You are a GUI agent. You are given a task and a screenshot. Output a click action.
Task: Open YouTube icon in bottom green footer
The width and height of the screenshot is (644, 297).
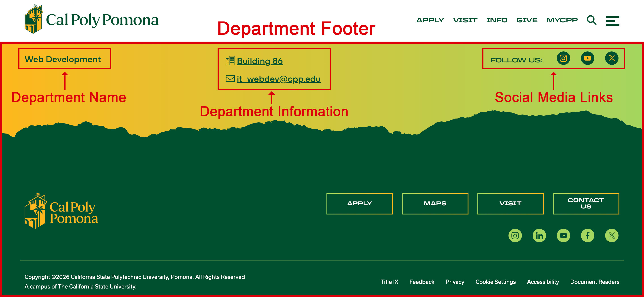coord(563,235)
